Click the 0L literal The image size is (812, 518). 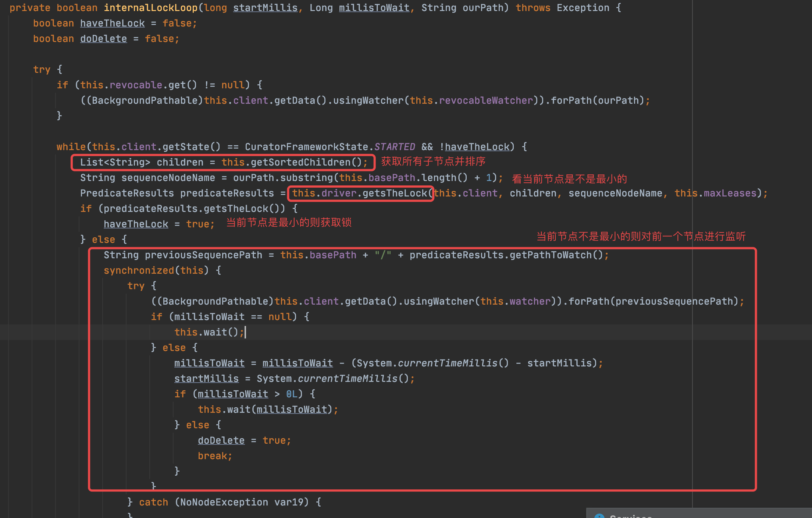point(292,394)
